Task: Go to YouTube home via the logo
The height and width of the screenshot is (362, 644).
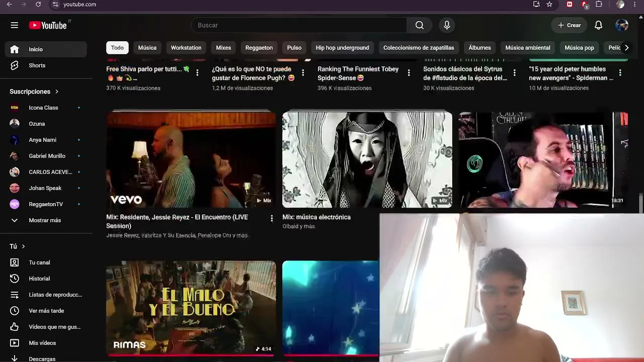Action: point(48,25)
